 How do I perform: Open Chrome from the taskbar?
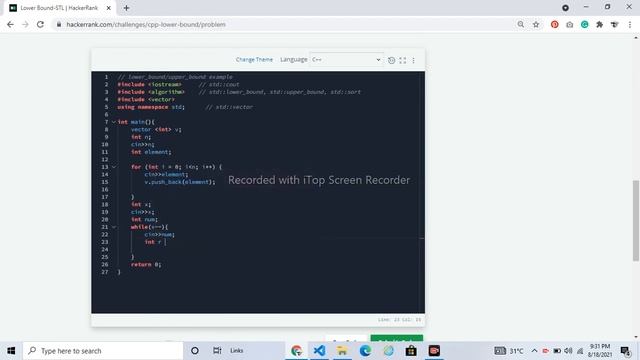pos(297,351)
